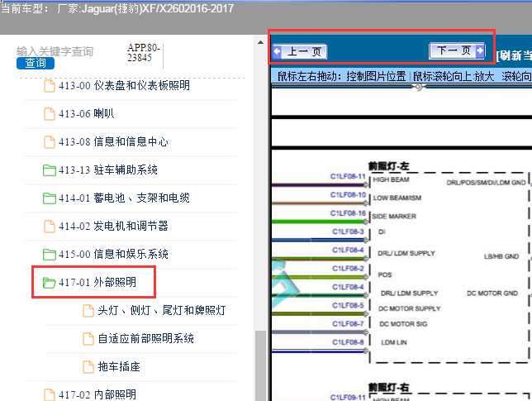
Task: Click the 前照灯-左 component title
Action: (389, 166)
